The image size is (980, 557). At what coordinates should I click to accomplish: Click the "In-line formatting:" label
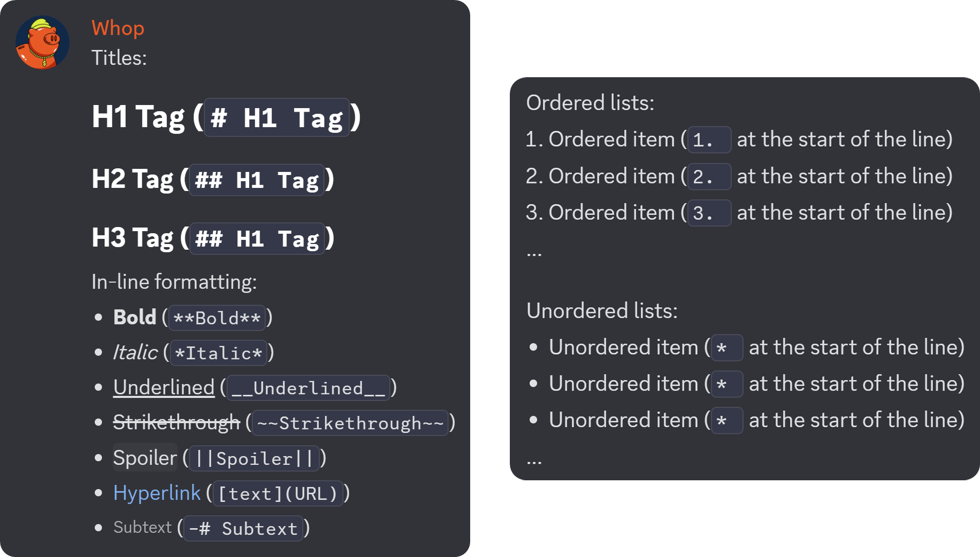[174, 282]
